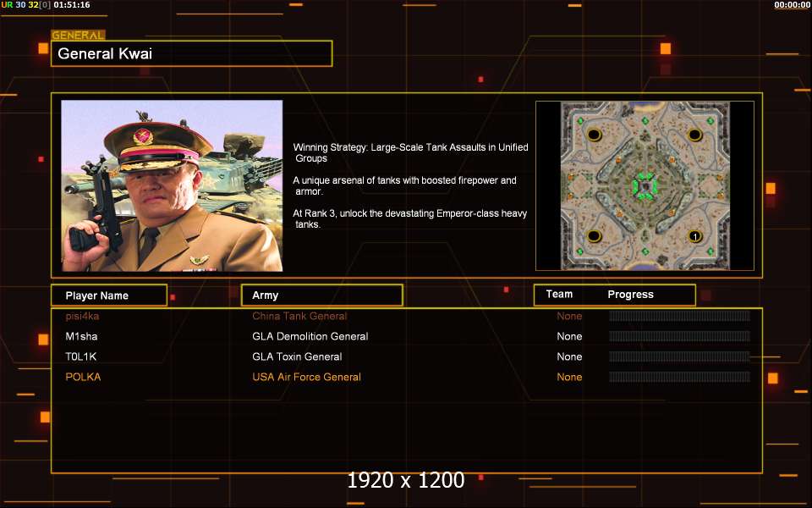This screenshot has height=508, width=812.
Task: Click the team value None for M1sha
Action: click(x=569, y=336)
